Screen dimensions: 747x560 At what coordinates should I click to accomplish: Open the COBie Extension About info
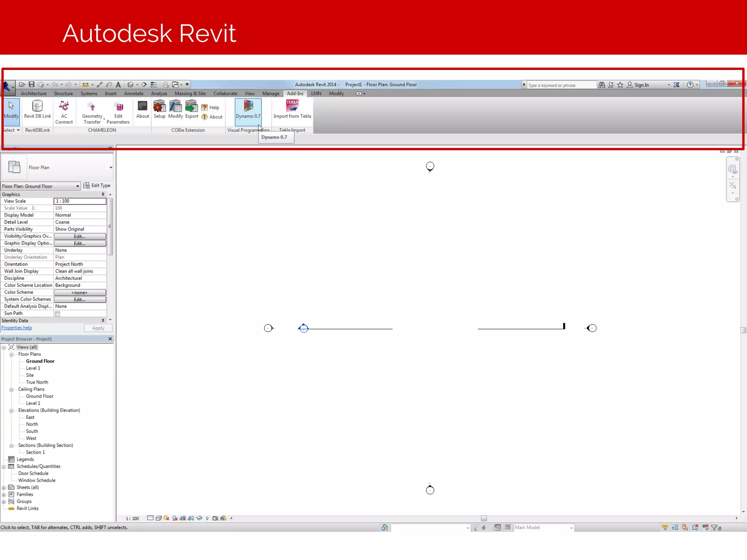tap(212, 117)
